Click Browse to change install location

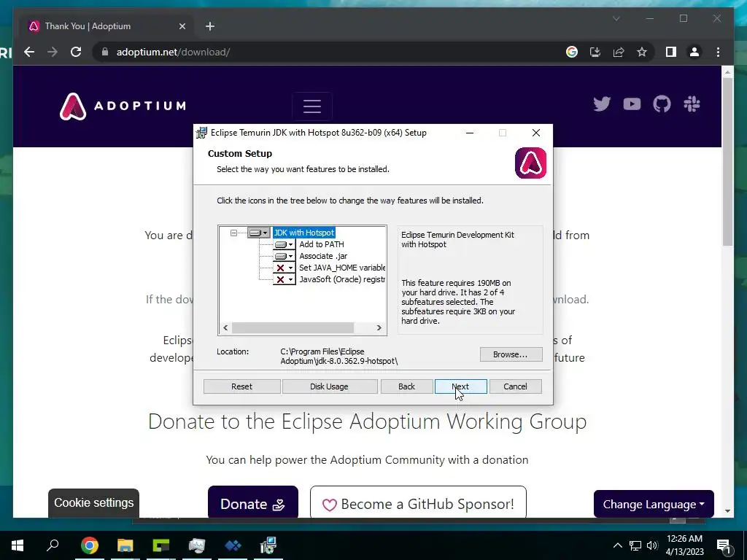pos(511,354)
